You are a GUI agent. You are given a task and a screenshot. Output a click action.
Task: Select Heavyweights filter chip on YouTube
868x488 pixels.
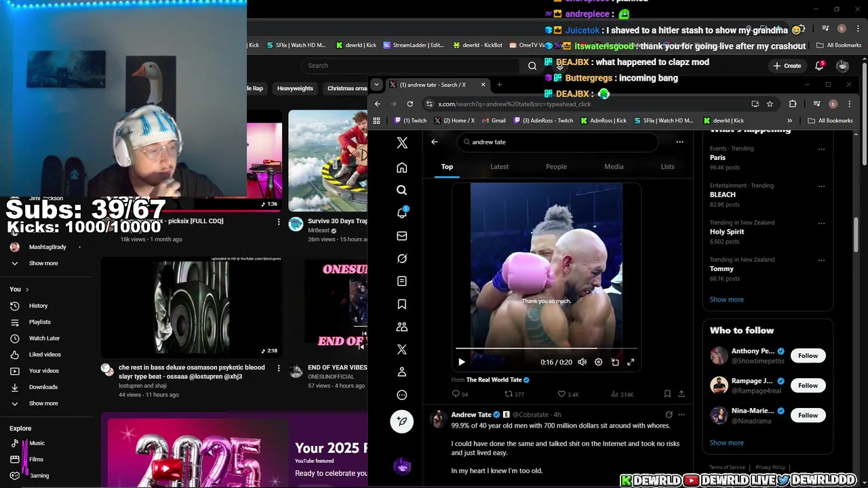click(x=295, y=88)
